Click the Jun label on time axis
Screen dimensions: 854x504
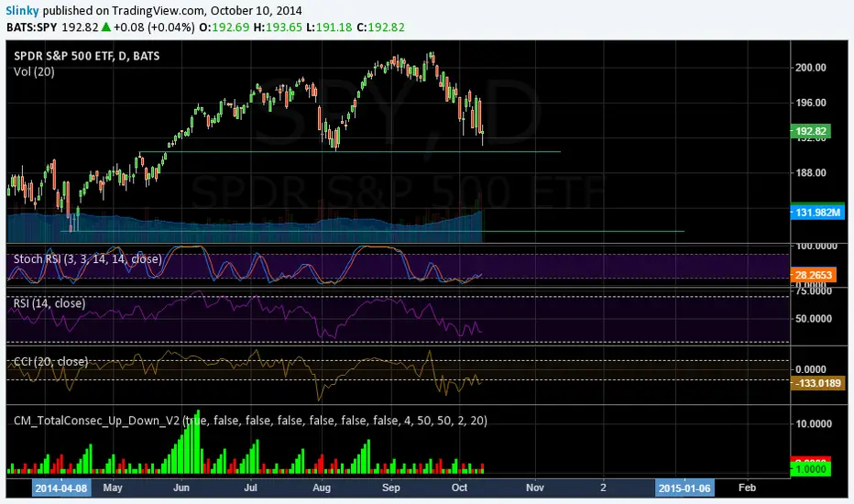click(x=181, y=488)
